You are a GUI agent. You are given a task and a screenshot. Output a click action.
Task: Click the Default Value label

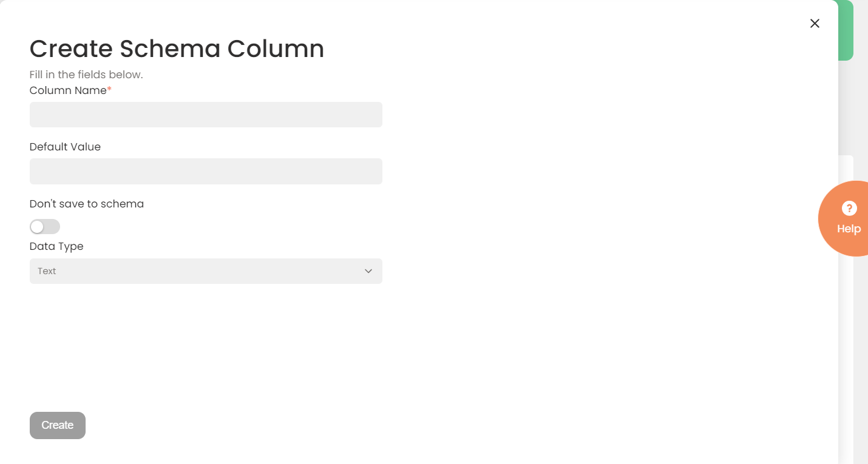click(65, 147)
